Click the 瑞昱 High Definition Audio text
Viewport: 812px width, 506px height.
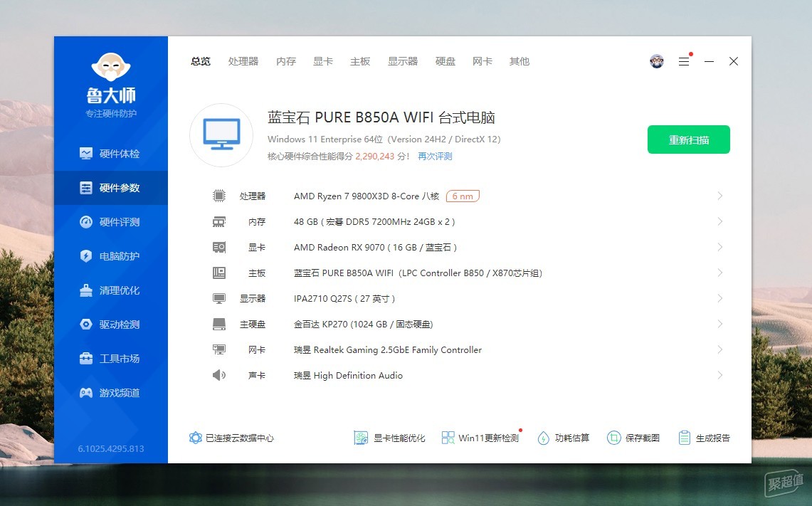point(348,376)
